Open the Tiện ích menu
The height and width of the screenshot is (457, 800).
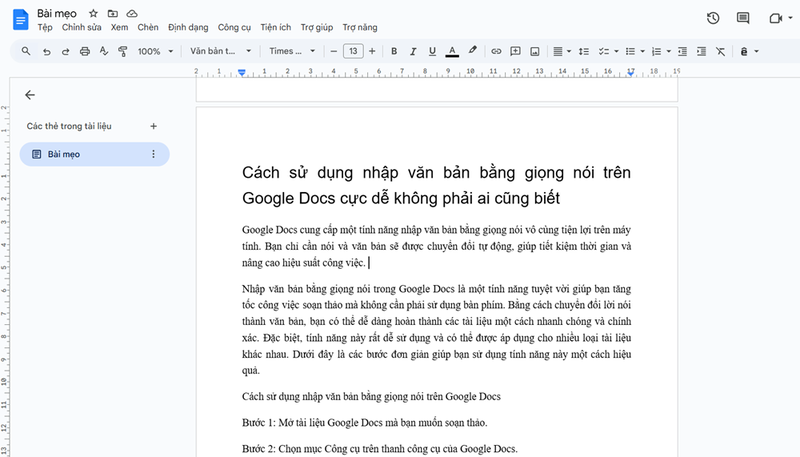[276, 27]
